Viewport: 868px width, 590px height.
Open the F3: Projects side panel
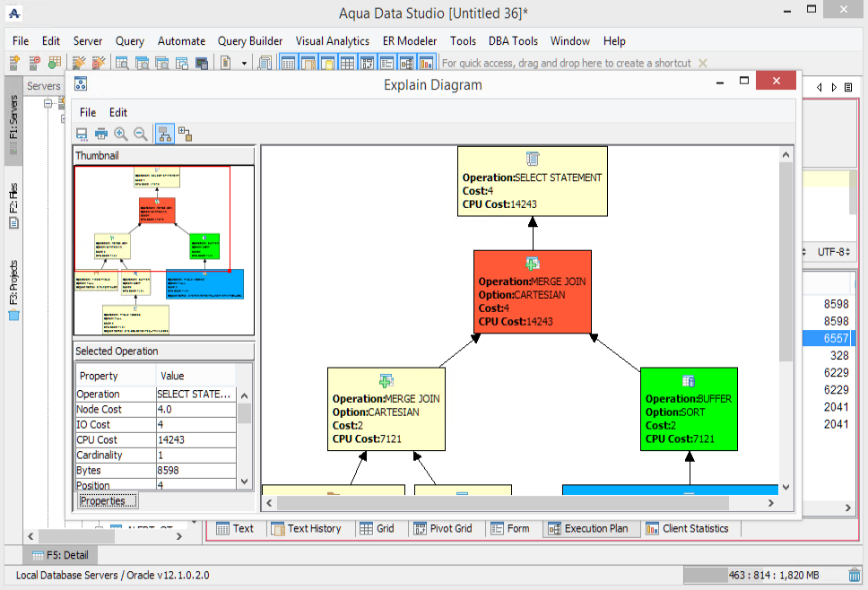click(13, 290)
